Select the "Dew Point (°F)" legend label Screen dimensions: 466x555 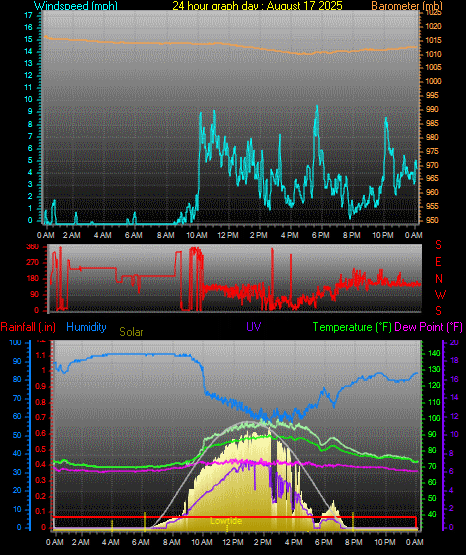tap(428, 327)
